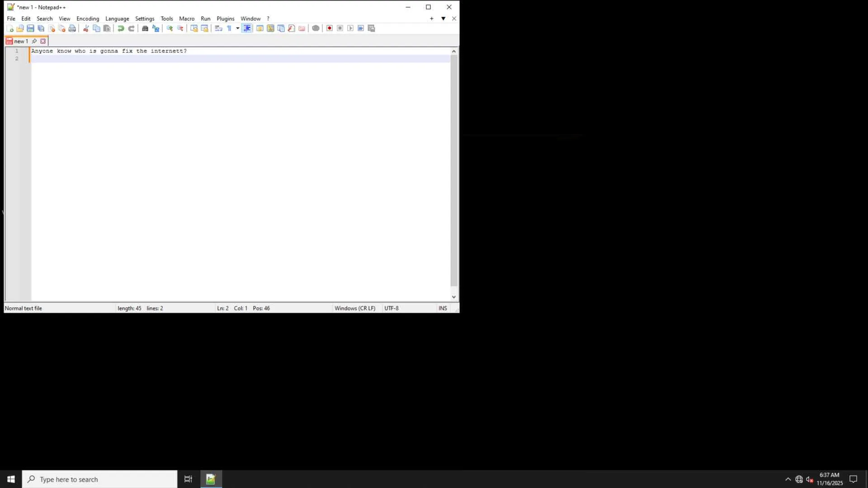Toggle the Word wrap toolbar button

[218, 28]
